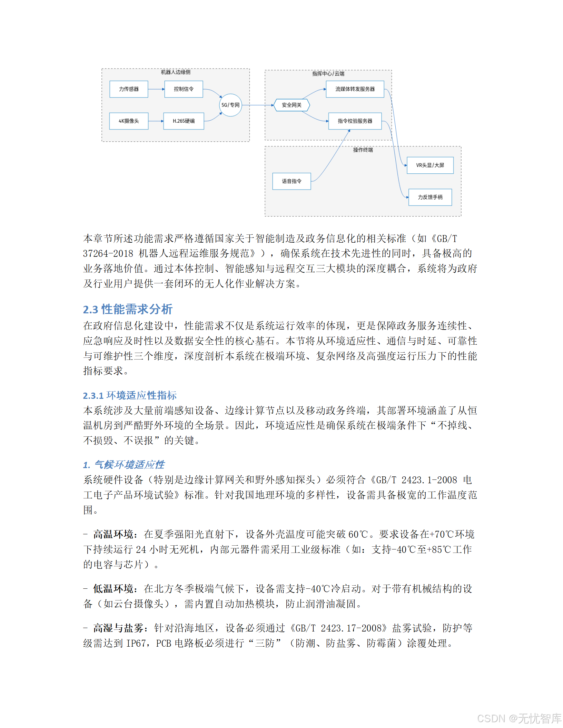Select the 指令校验服务器 box
Image resolution: width=563 pixels, height=728 pixels.
[355, 121]
